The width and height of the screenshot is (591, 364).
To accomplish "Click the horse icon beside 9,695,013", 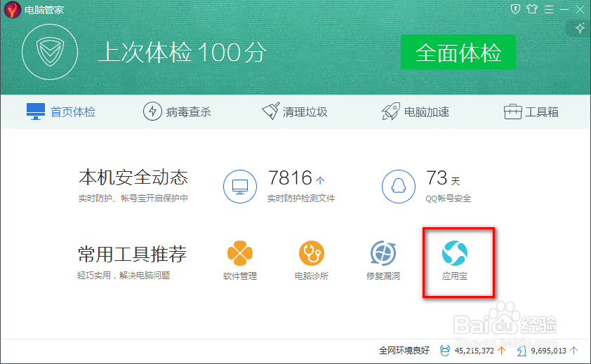I will click(x=522, y=351).
